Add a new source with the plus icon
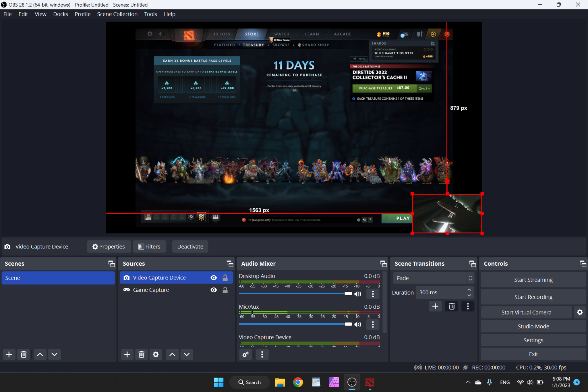588x392 pixels. [x=127, y=354]
